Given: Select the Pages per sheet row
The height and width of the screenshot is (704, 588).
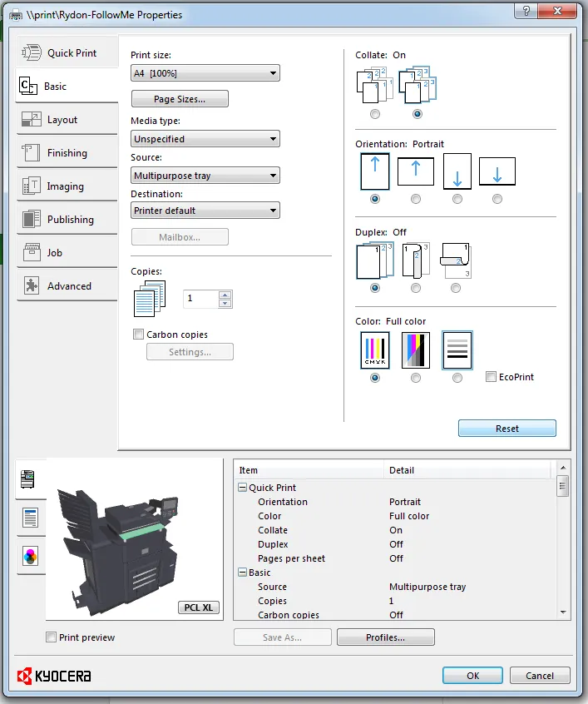Looking at the screenshot, I should coord(394,558).
